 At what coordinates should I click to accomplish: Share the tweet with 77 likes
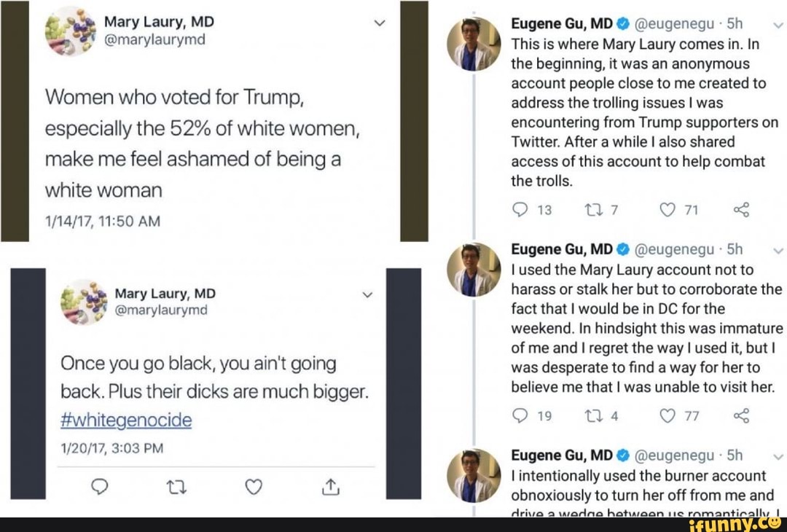[x=741, y=416]
